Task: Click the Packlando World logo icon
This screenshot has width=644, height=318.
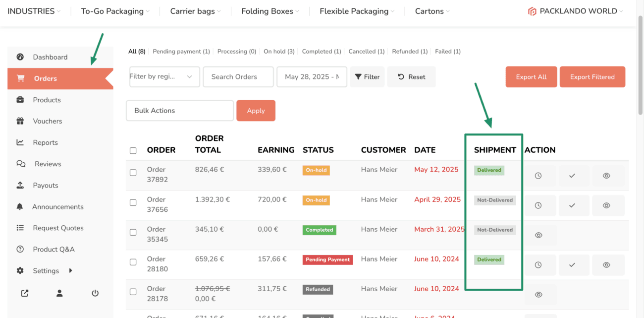Action: click(x=532, y=11)
